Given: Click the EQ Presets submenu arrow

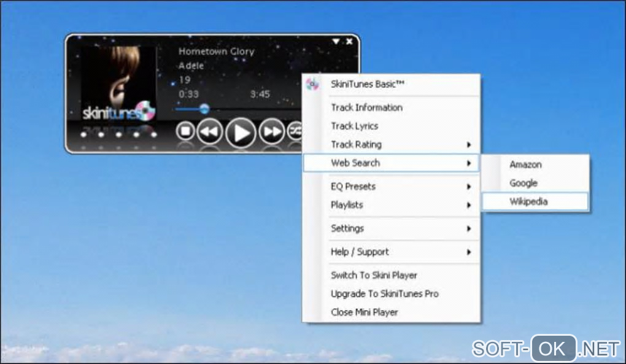Looking at the screenshot, I should tap(469, 187).
